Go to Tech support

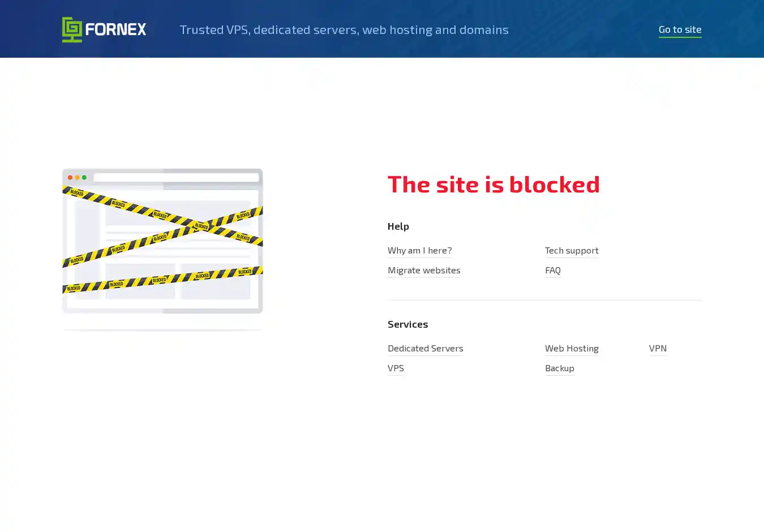[572, 250]
